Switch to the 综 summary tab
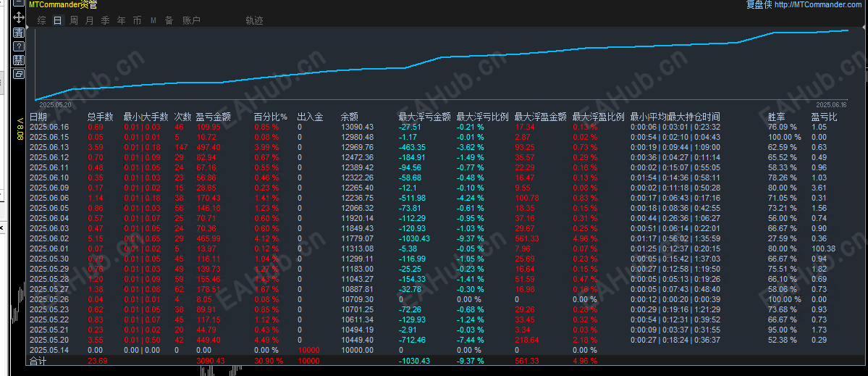 coord(41,20)
